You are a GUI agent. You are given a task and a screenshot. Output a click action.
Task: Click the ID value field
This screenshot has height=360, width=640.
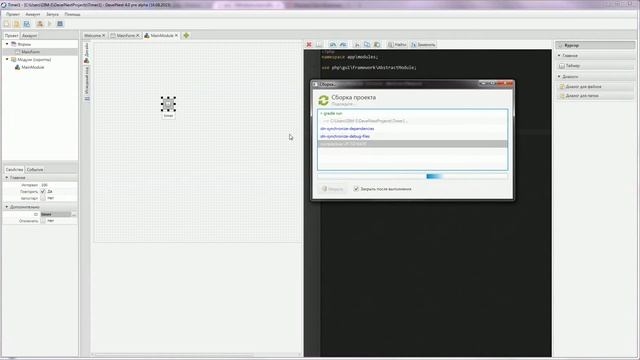[x=56, y=214]
